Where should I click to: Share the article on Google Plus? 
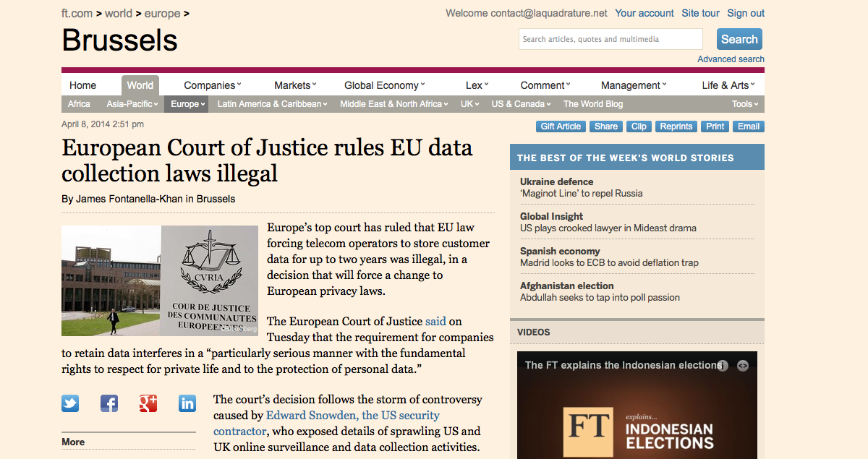coord(148,403)
